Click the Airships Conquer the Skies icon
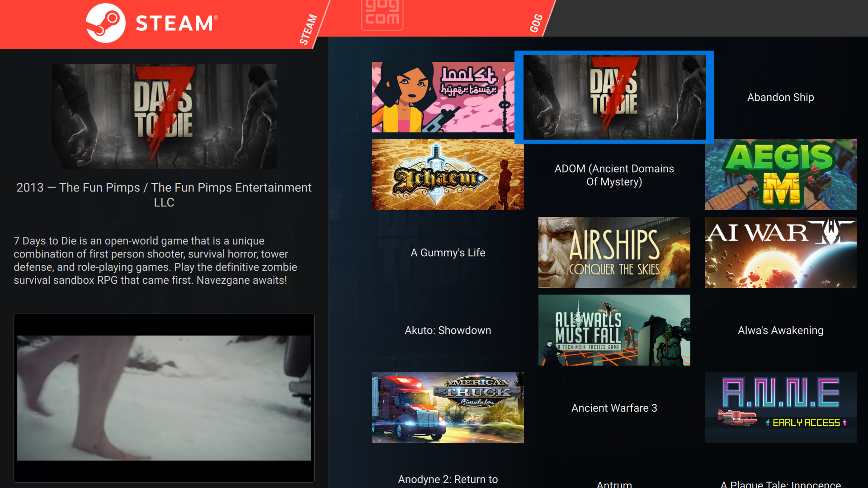Viewport: 868px width, 488px height. 613,252
